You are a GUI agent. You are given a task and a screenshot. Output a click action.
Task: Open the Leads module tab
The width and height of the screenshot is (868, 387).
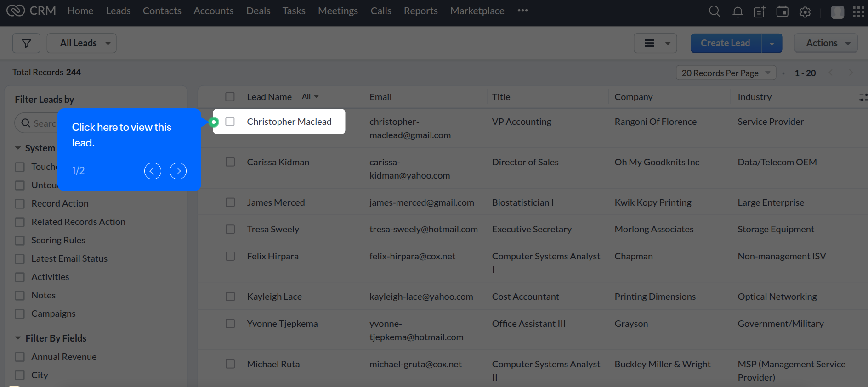tap(118, 11)
